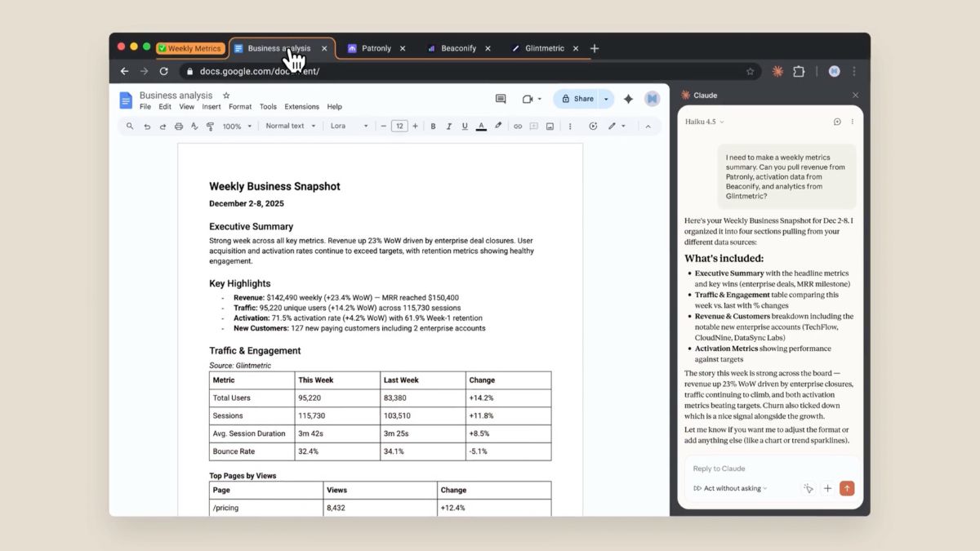Click the insert link icon
Screen dimensions: 980x551
[518, 127]
